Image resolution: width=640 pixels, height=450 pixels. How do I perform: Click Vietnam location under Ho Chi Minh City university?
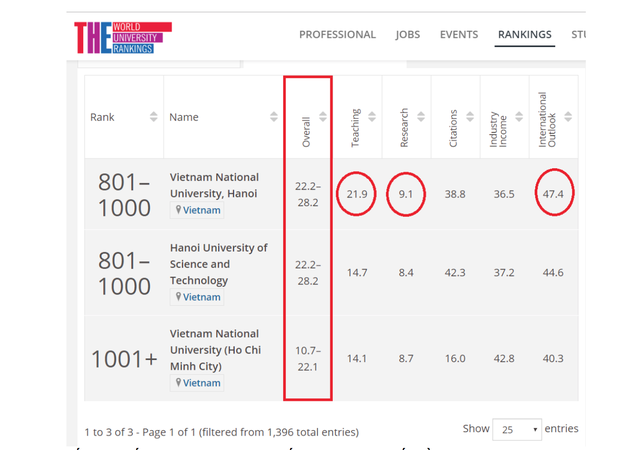(x=199, y=382)
